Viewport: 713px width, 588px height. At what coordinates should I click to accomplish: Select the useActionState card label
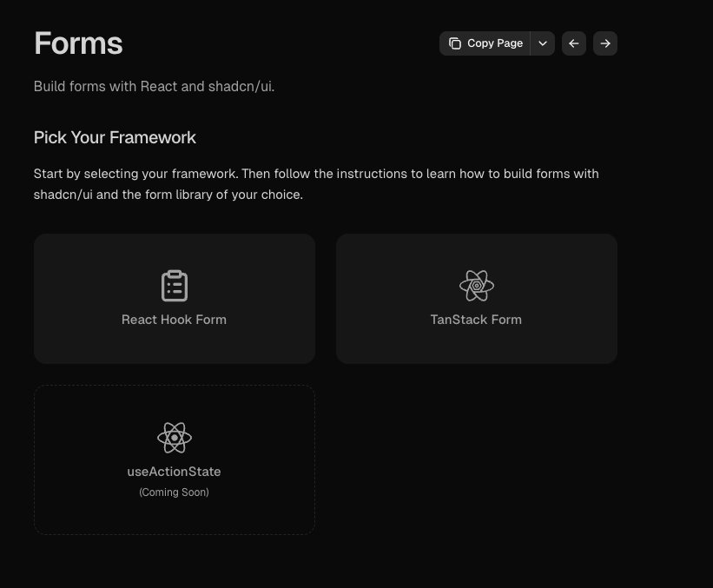175,472
